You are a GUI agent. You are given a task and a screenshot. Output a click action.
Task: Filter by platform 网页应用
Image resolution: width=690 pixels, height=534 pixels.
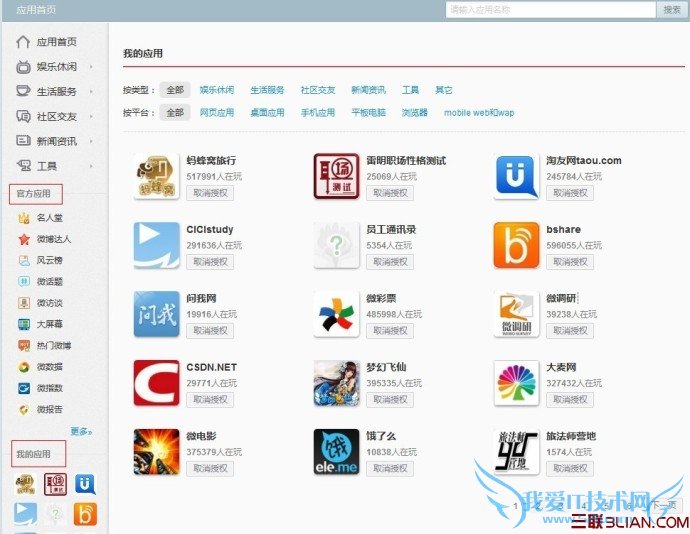tap(217, 112)
